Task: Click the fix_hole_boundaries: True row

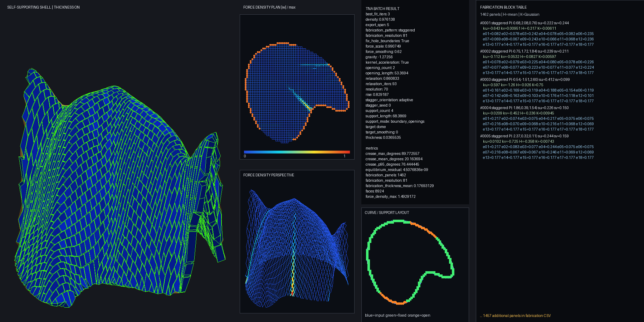Action: [387, 41]
